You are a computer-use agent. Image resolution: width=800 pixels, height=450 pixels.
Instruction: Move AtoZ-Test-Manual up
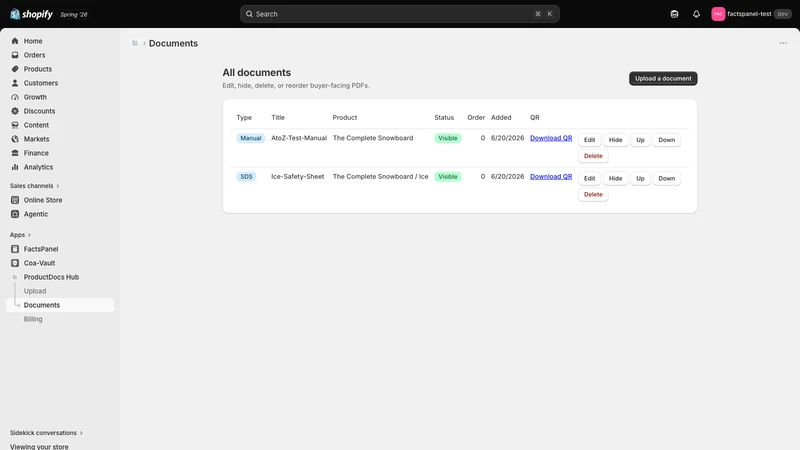point(640,140)
